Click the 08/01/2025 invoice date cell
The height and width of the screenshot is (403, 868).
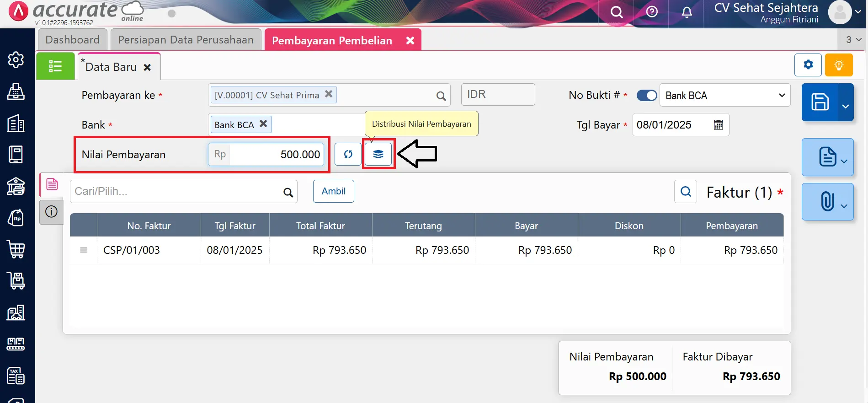click(235, 250)
